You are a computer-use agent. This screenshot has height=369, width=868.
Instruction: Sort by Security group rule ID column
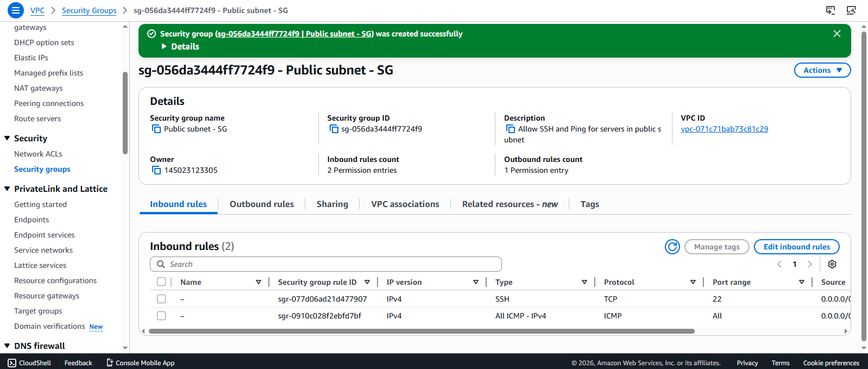[367, 282]
